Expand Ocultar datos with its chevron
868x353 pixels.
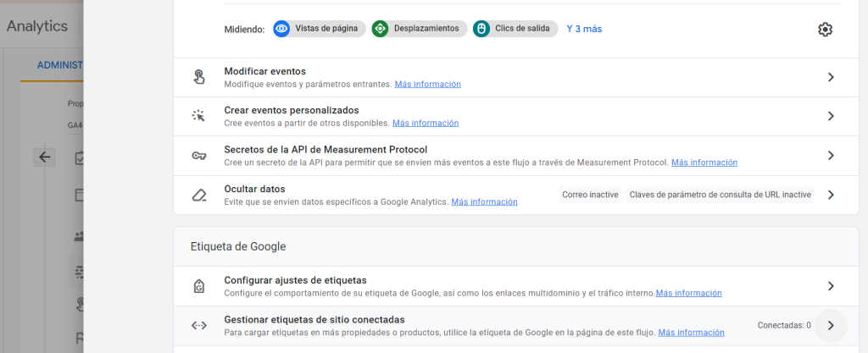click(831, 195)
